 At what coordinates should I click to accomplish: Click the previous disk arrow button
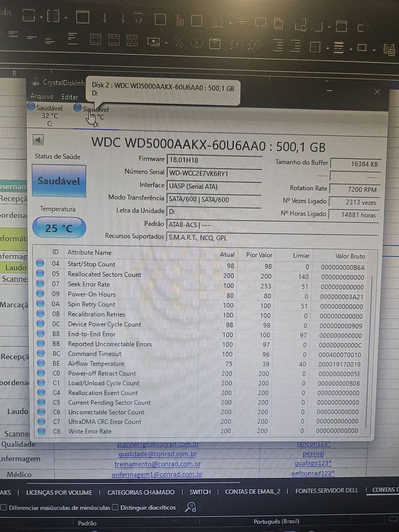tap(38, 140)
